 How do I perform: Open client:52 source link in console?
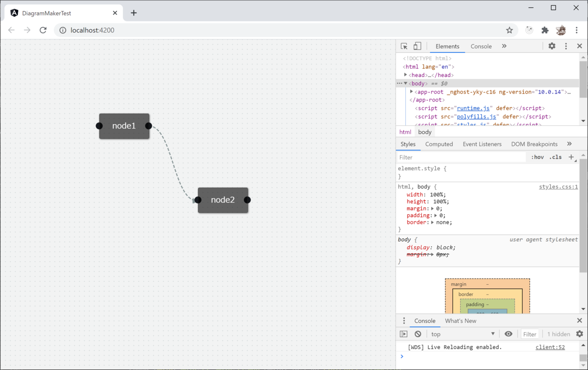tap(550, 347)
